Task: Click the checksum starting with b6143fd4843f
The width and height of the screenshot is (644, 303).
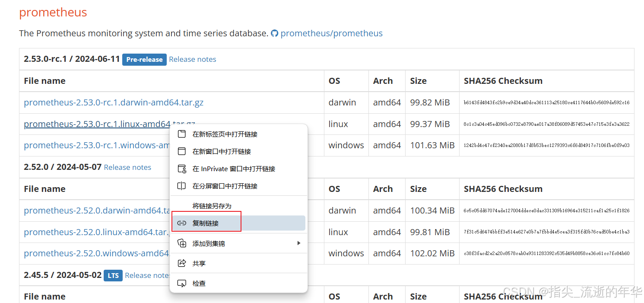Action: [546, 102]
